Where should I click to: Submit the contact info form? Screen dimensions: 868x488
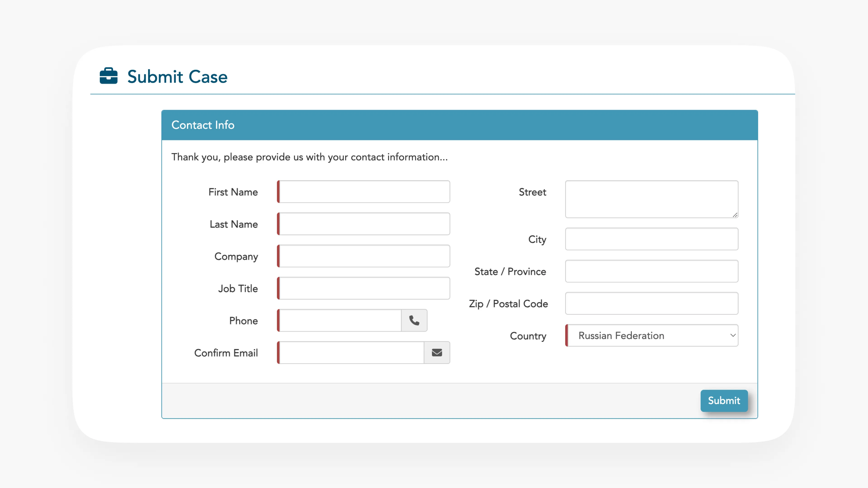tap(724, 400)
